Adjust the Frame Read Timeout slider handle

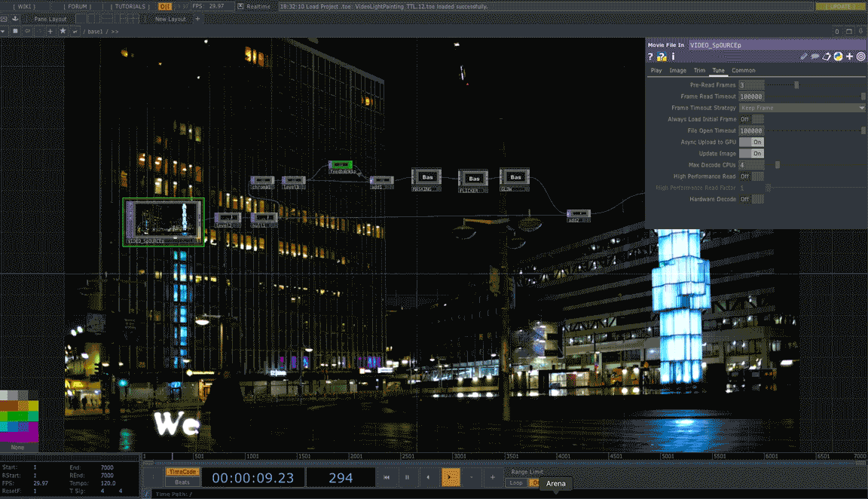[x=863, y=96]
